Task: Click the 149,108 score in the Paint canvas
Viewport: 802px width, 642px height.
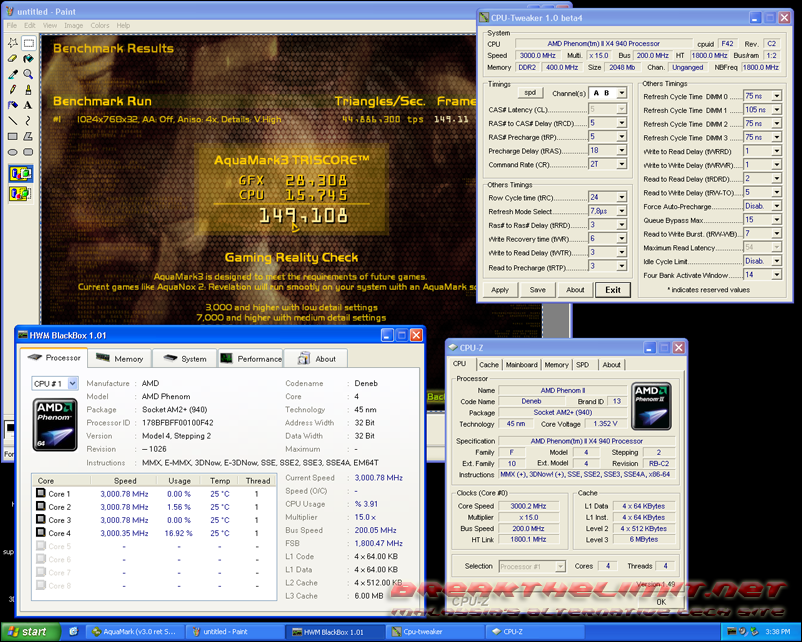Action: (303, 216)
